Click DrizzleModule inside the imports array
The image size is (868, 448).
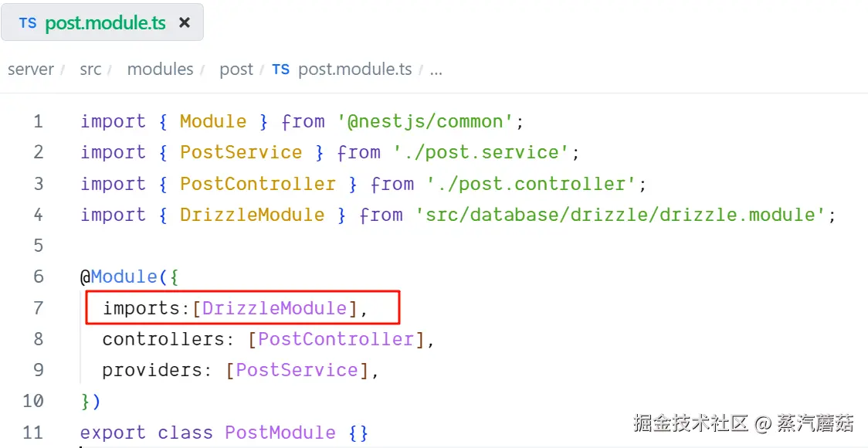coord(274,308)
